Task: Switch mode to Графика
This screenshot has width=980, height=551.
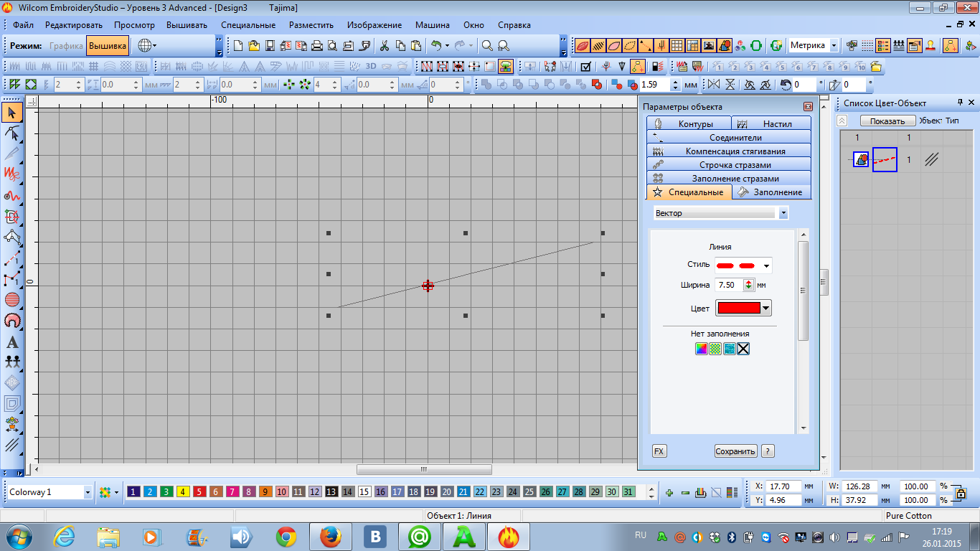Action: [66, 46]
